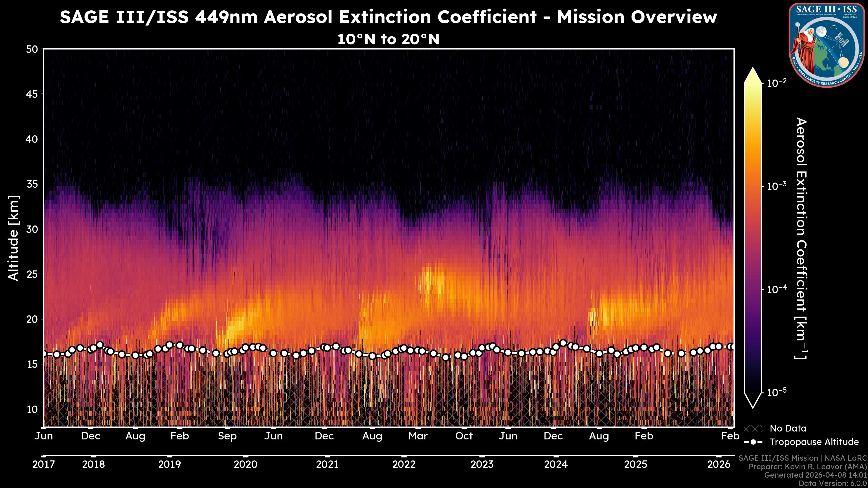Click the 2022 year axis label
The width and height of the screenshot is (868, 488).
(404, 465)
